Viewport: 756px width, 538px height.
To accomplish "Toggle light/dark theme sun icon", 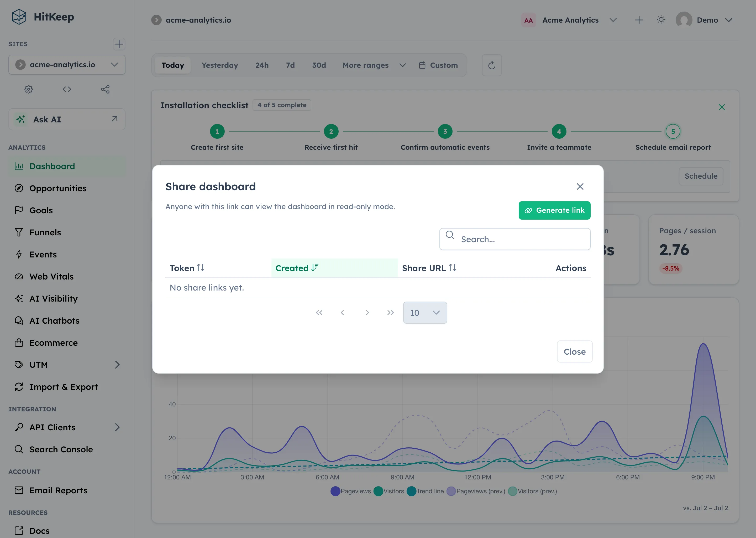I will point(661,20).
